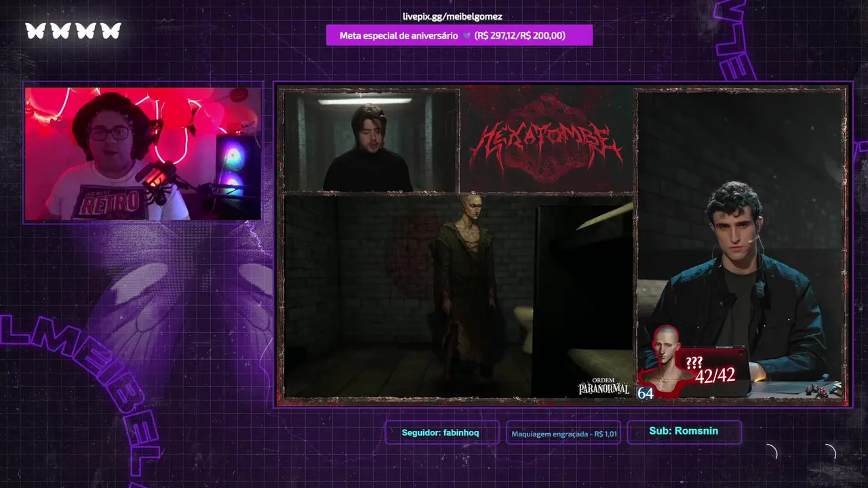Click the Ordem Paranormal logo
This screenshot has height=488, width=868.
[x=604, y=386]
